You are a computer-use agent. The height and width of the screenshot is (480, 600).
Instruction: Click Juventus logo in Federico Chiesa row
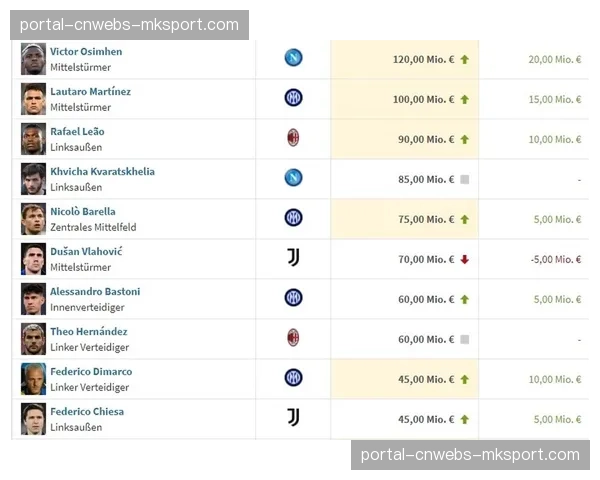(293, 418)
